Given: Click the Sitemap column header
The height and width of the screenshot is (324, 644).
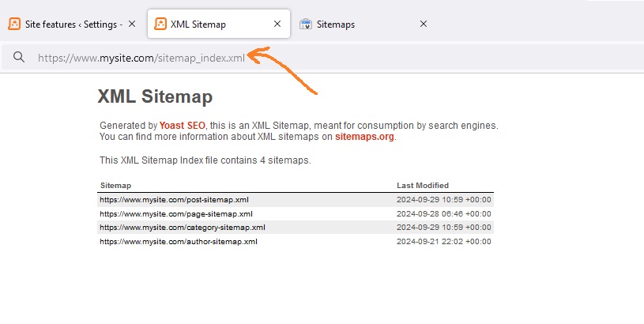Looking at the screenshot, I should (116, 185).
